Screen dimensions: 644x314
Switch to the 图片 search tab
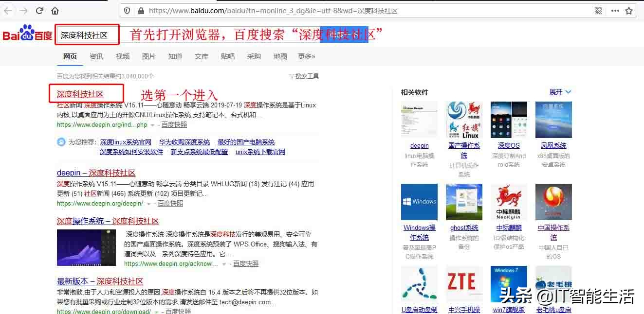[x=149, y=56]
